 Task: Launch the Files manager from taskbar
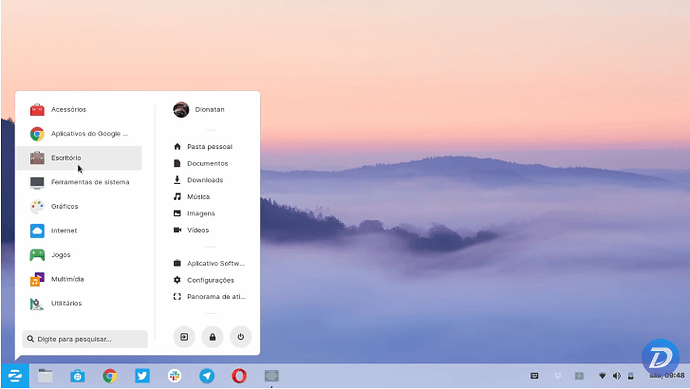(x=45, y=376)
